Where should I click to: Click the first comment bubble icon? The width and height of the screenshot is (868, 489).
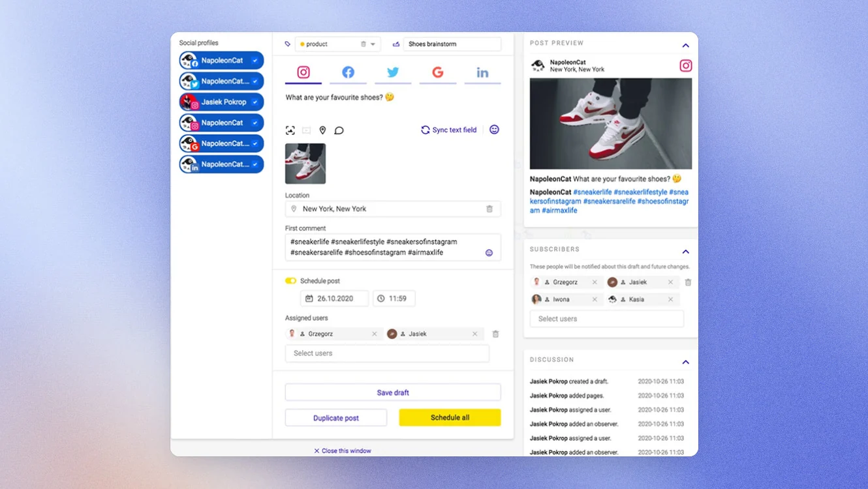339,130
